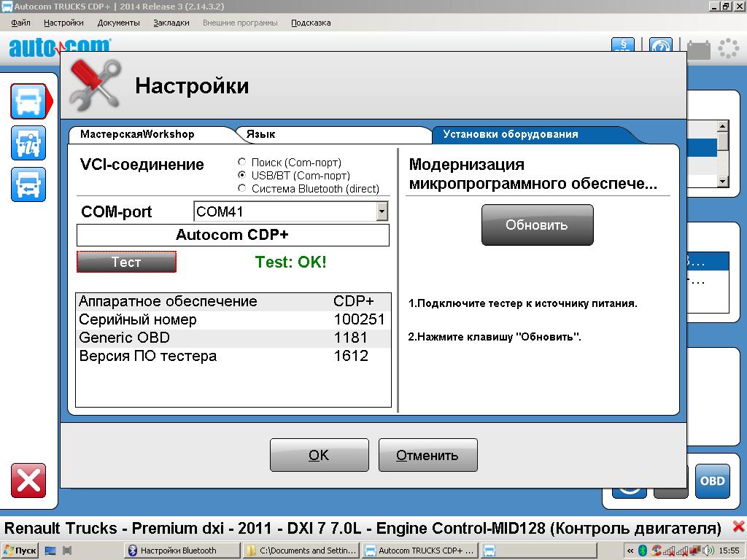747x560 pixels.
Task: Confirm settings with the OK button
Action: click(x=320, y=455)
